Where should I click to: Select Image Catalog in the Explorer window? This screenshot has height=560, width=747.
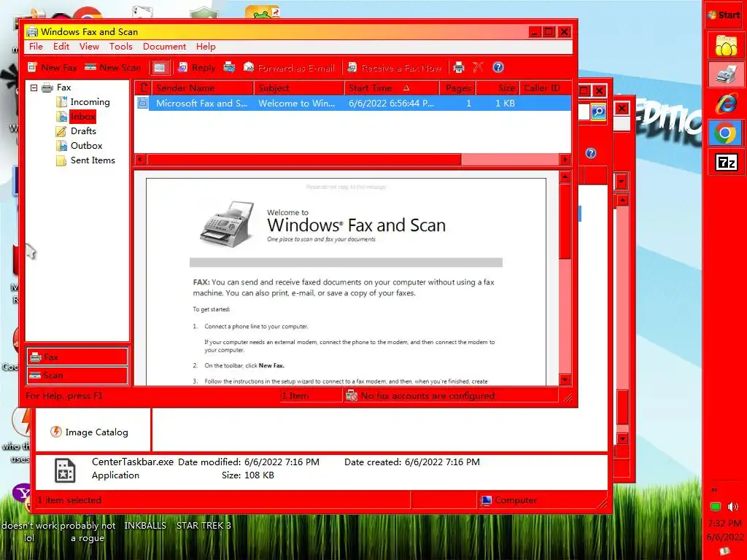(x=90, y=432)
